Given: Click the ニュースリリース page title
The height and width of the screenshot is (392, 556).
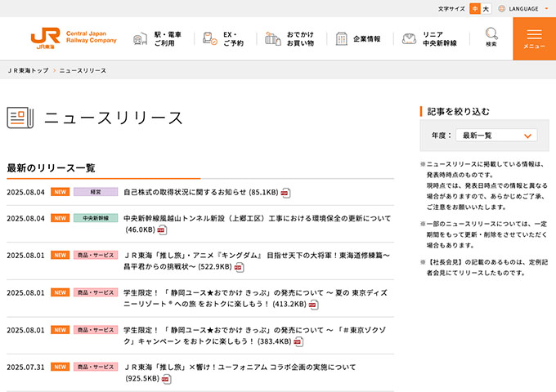Looking at the screenshot, I should (114, 118).
